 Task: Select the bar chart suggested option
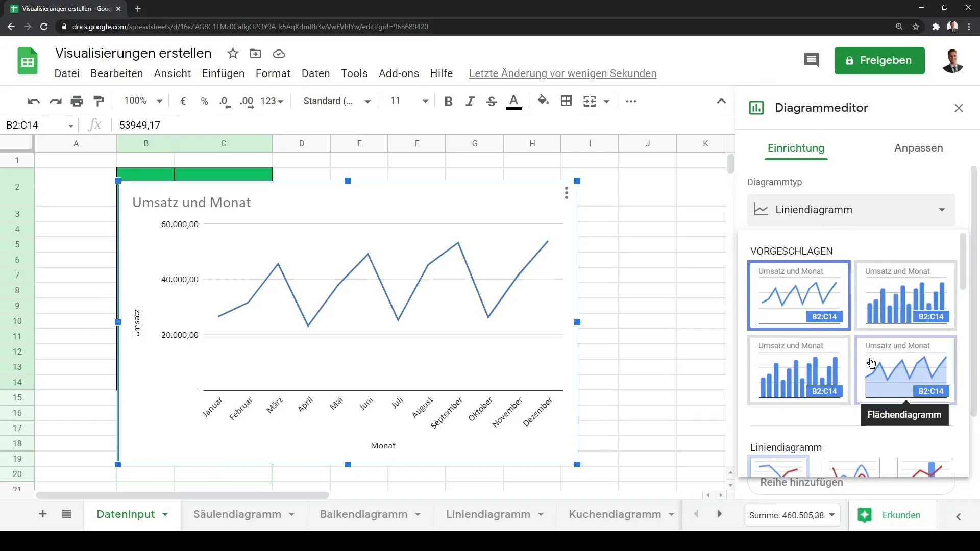tap(906, 294)
